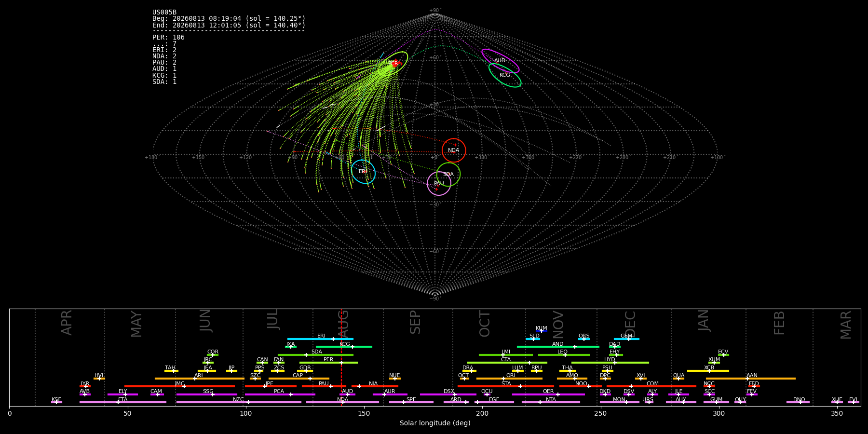Click the red NDA radiant circle
868x434 pixels.
click(x=454, y=150)
